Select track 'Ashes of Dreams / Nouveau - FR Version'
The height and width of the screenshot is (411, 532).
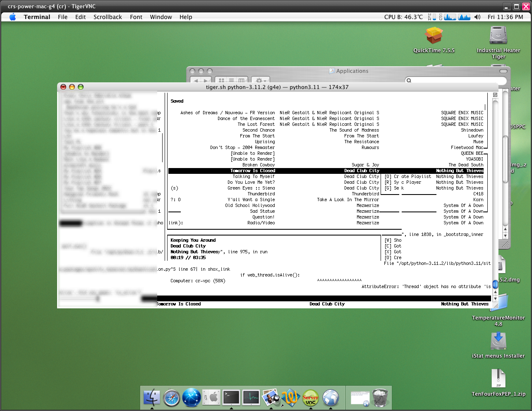pyautogui.click(x=228, y=113)
